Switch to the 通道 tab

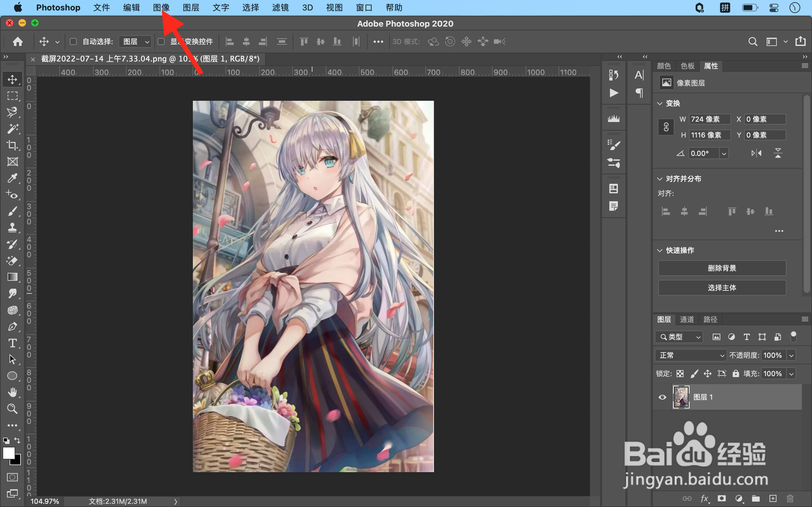pos(686,319)
